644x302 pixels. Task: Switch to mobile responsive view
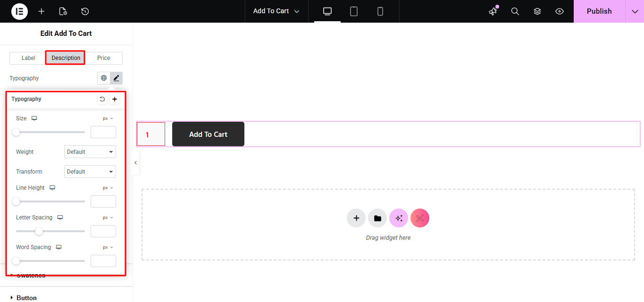tap(380, 11)
